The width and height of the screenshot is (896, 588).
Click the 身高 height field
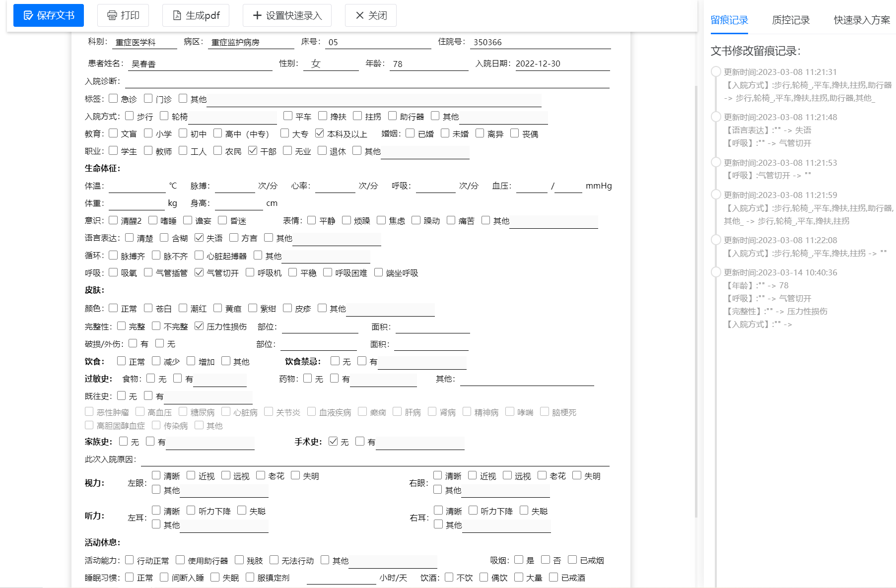tap(239, 203)
